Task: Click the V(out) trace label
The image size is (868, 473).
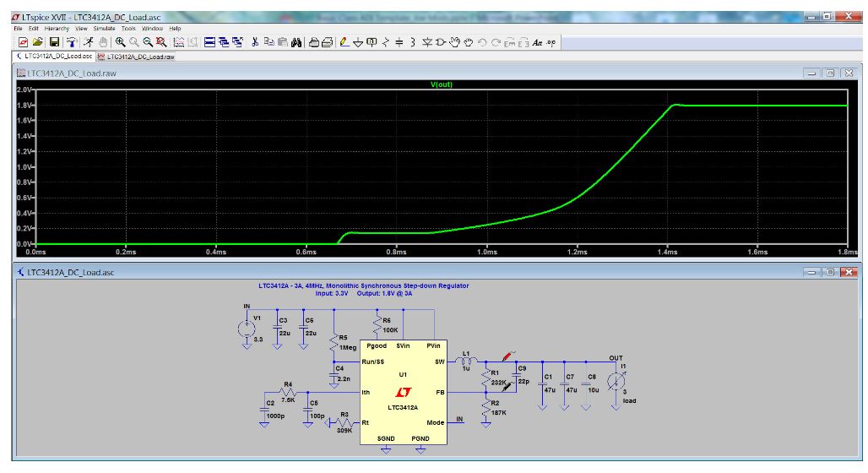Action: [442, 84]
